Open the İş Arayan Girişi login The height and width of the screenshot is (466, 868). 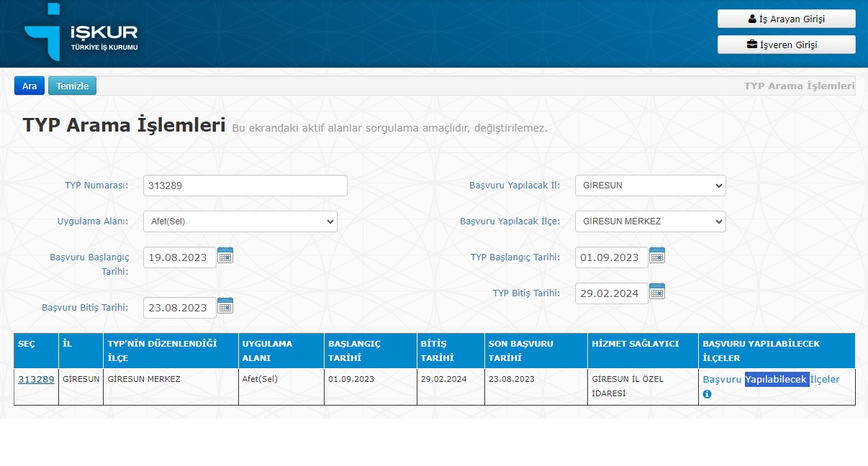click(787, 19)
